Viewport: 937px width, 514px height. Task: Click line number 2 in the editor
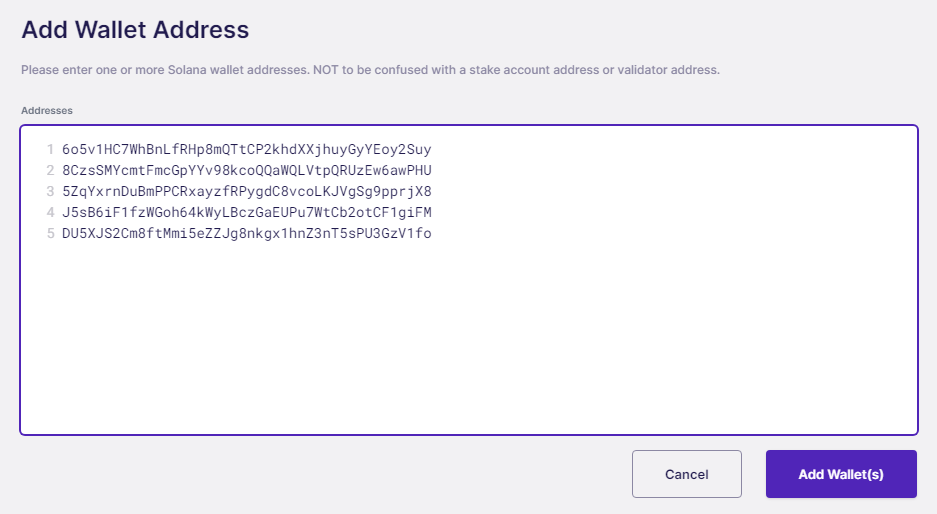[x=50, y=170]
